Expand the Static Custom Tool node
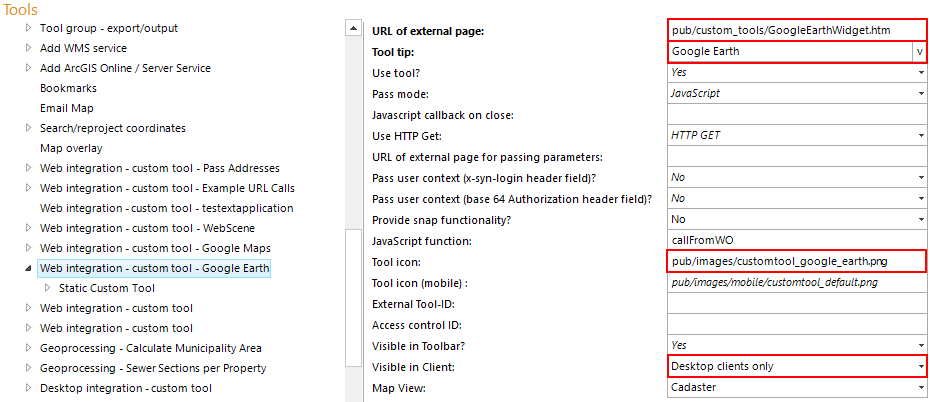The height and width of the screenshot is (402, 930). (46, 288)
